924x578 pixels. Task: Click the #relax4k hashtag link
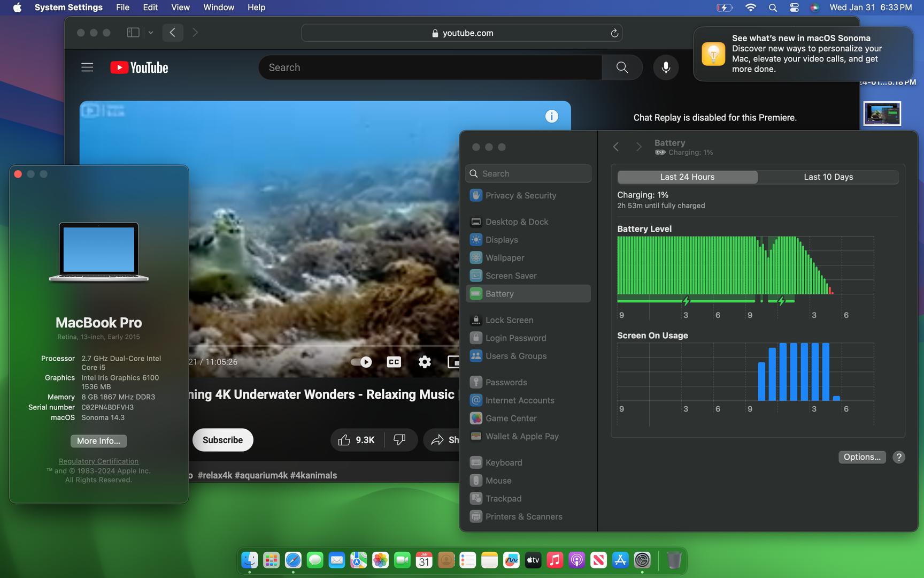[215, 475]
